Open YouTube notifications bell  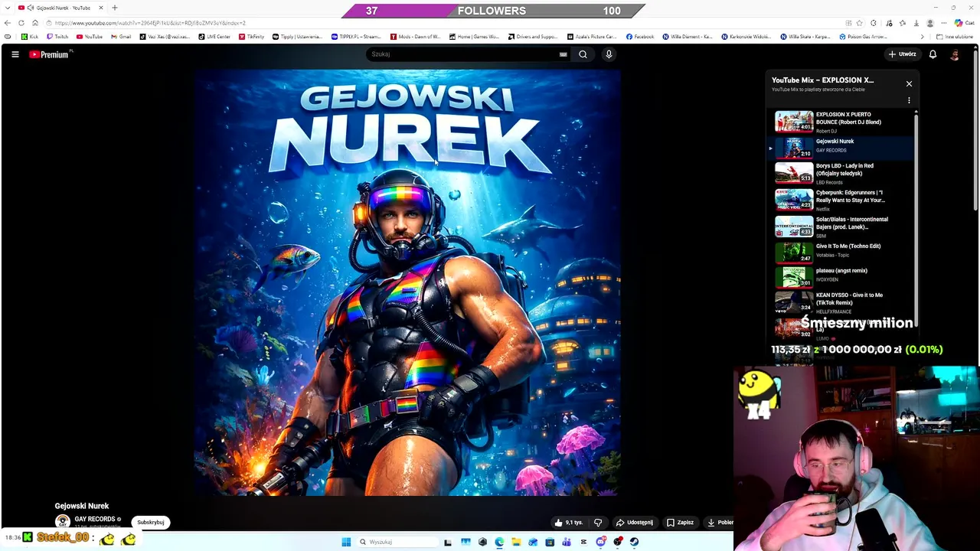pyautogui.click(x=933, y=54)
